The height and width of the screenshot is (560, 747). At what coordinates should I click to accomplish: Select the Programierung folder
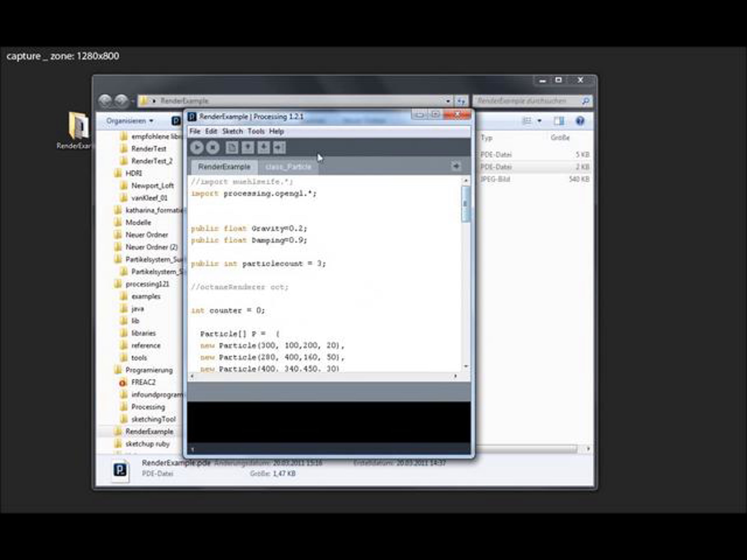(x=149, y=370)
